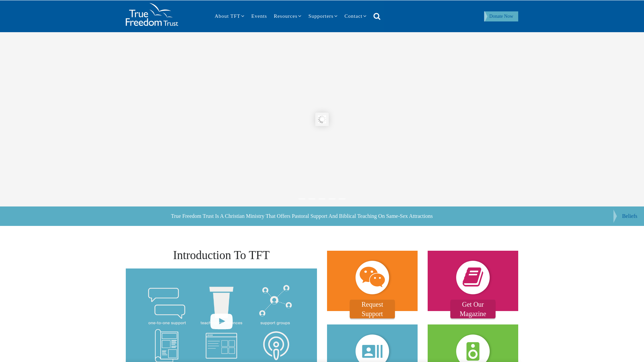Click the True Freedom Trust logo
Viewport: 644px width, 362px height.
coord(152,15)
